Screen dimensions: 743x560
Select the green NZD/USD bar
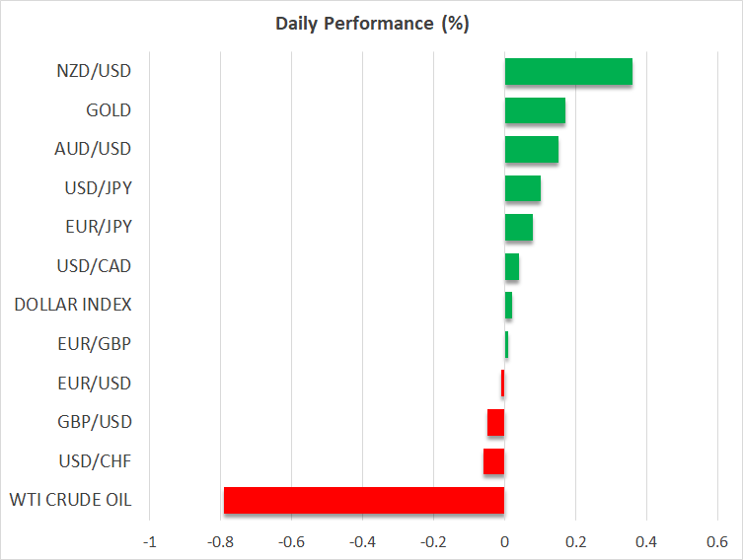568,72
